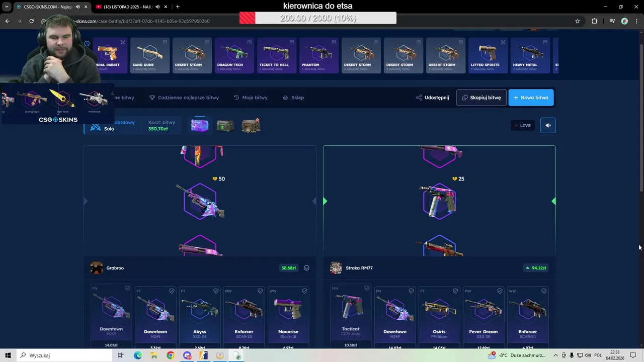This screenshot has width=644, height=362.
Task: Open the Heavy Metal drop in the feed
Action: click(x=530, y=55)
